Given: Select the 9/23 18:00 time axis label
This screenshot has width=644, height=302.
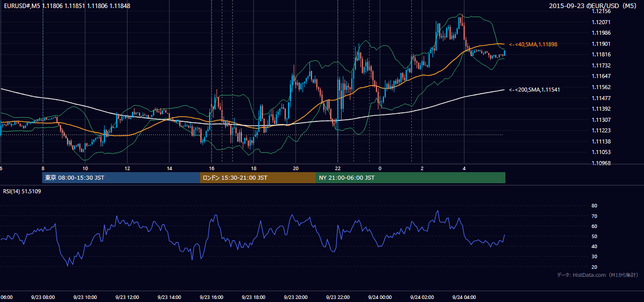Looking at the screenshot, I should (x=253, y=297).
